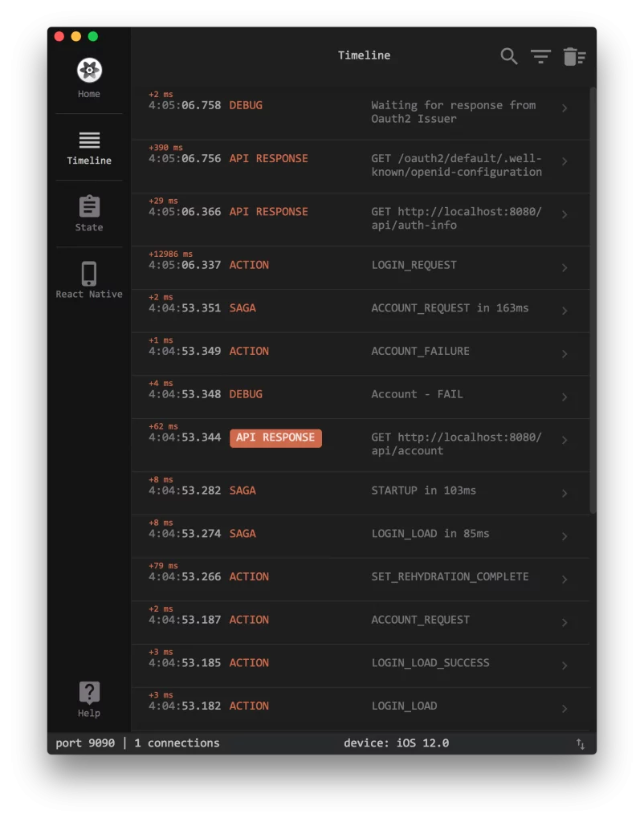This screenshot has height=822, width=644.
Task: Expand the ACCOUNT_REQUEST in 163ms saga chevron
Action: click(565, 311)
